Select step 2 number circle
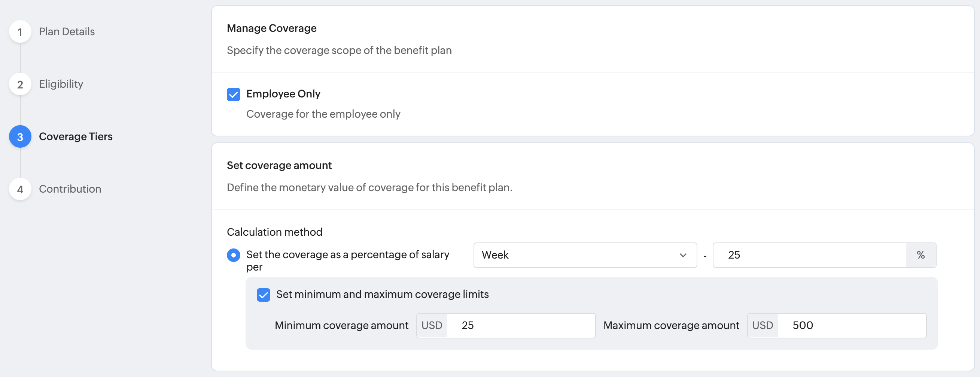980x377 pixels. pos(20,84)
